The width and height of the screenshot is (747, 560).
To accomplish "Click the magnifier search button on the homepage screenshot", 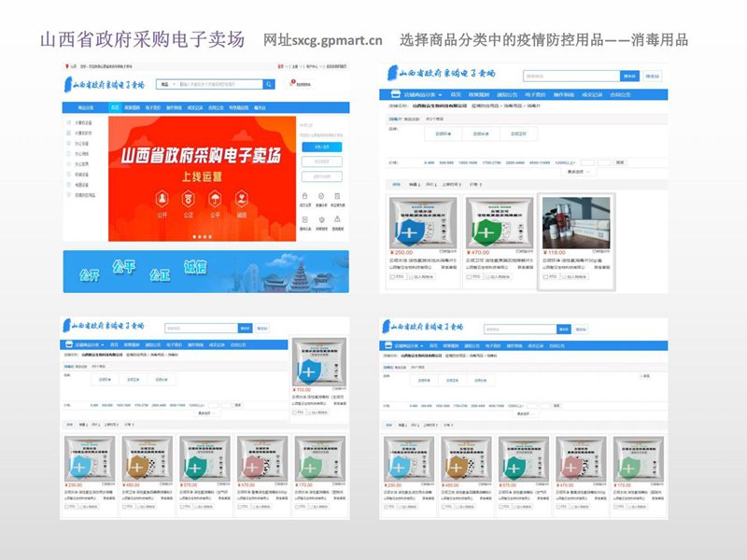I will pos(269,84).
